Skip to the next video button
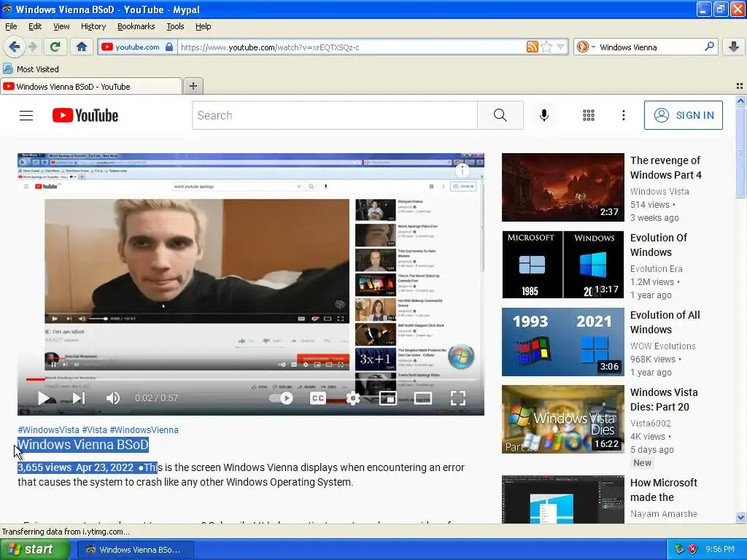 coord(79,398)
